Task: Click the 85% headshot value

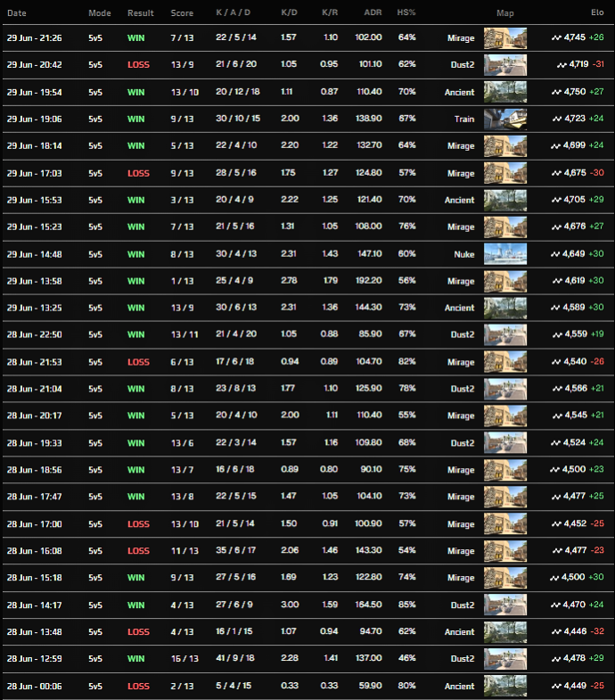Action: pyautogui.click(x=407, y=605)
